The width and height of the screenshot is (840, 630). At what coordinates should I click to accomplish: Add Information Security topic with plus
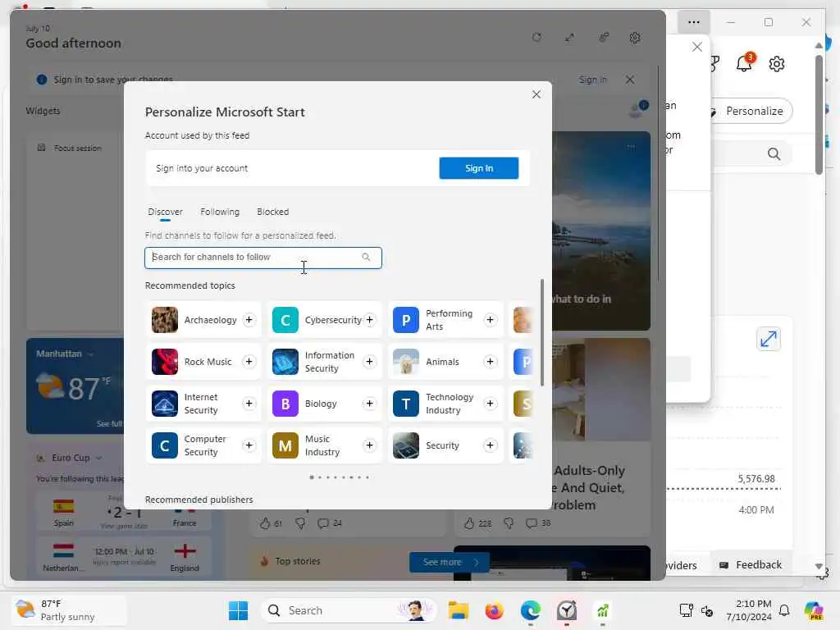pos(370,362)
